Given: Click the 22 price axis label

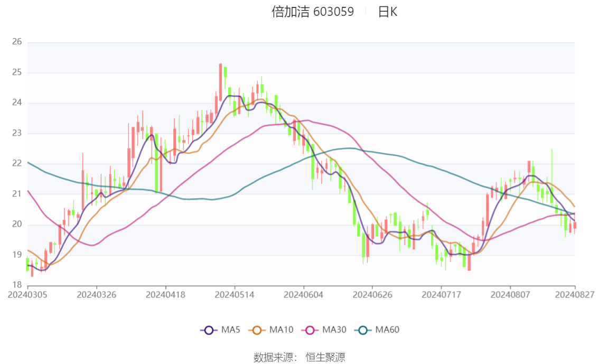Looking at the screenshot, I should coord(17,163).
